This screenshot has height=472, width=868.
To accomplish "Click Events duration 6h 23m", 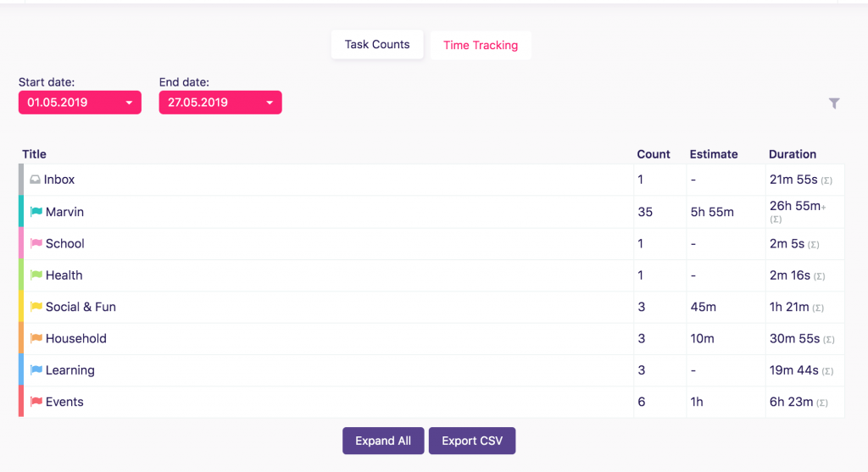I will pyautogui.click(x=791, y=402).
